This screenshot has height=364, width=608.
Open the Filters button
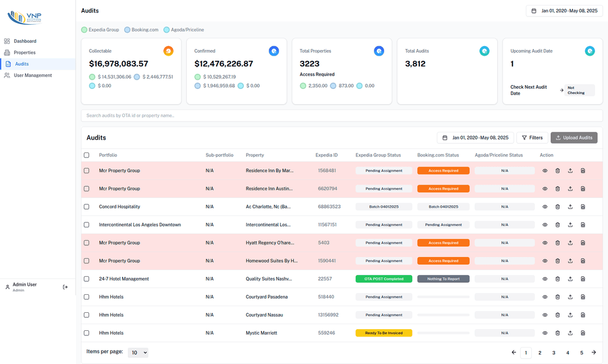coord(532,138)
